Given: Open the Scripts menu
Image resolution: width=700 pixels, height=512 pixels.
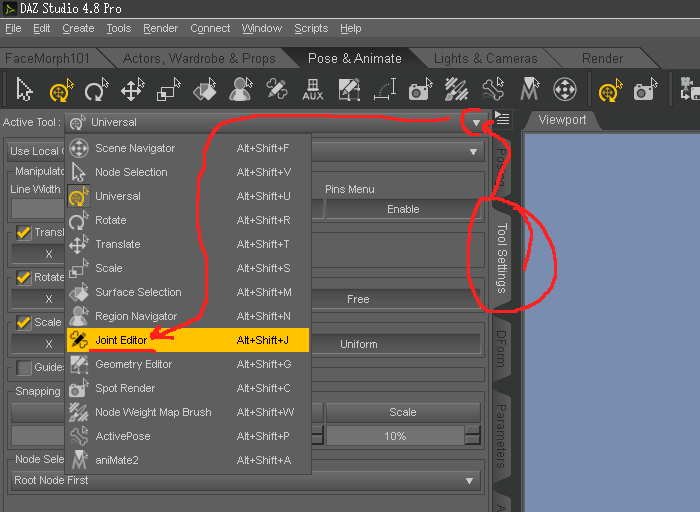Looking at the screenshot, I should click(x=311, y=29).
